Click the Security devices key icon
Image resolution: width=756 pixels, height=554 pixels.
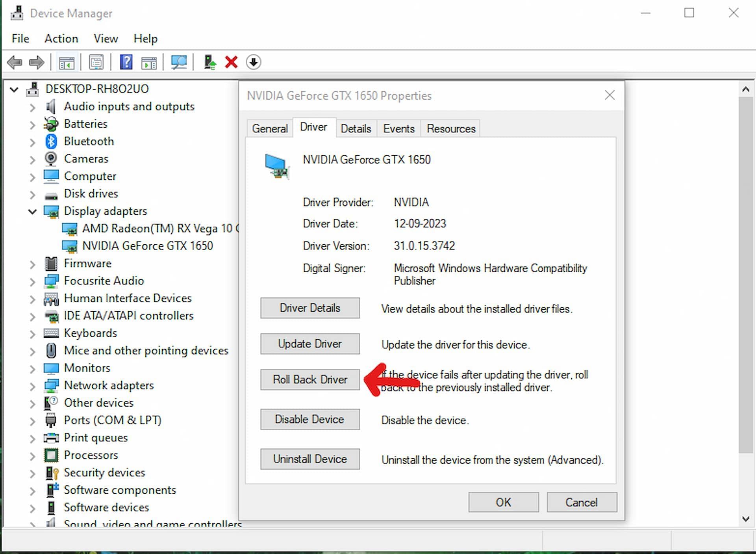coord(52,472)
